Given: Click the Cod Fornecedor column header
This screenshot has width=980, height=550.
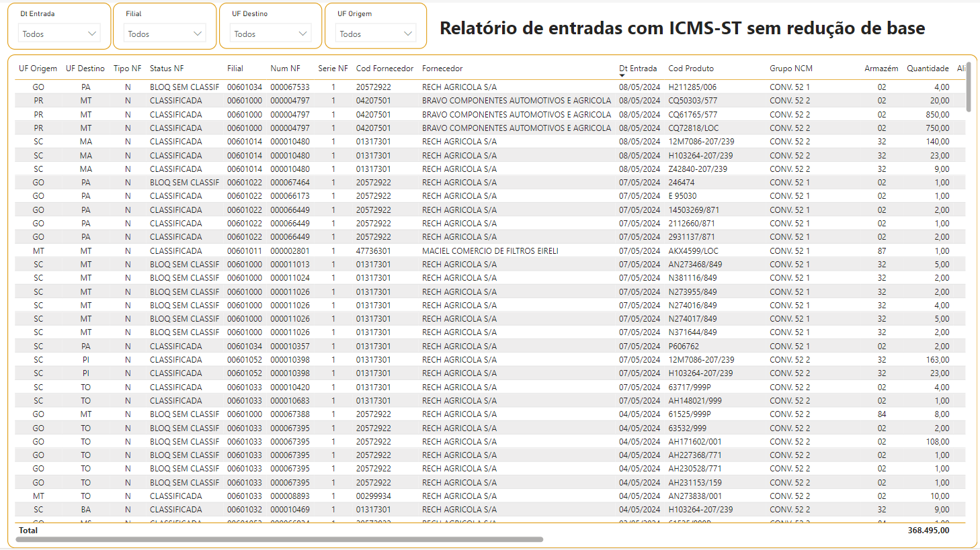Looking at the screenshot, I should click(x=384, y=68).
